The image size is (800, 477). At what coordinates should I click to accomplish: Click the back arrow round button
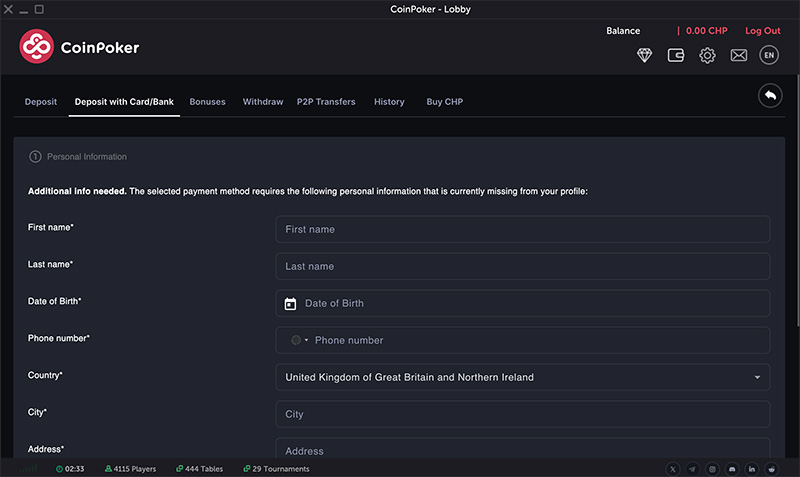[770, 95]
